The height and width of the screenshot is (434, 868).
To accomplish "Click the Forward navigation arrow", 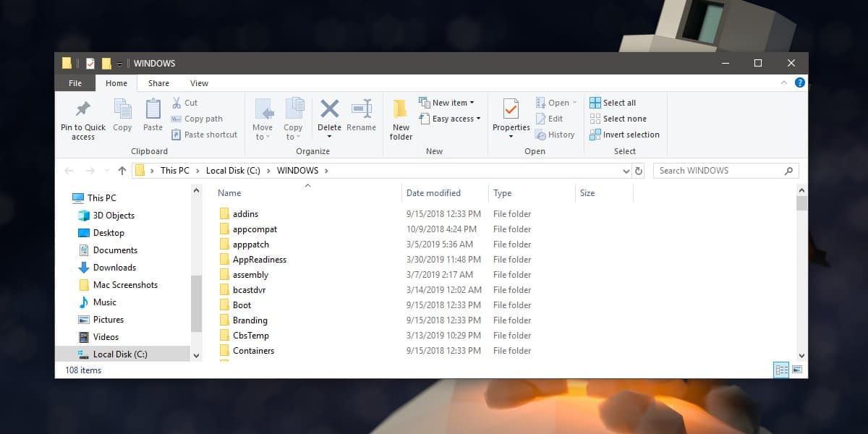I will click(x=90, y=171).
